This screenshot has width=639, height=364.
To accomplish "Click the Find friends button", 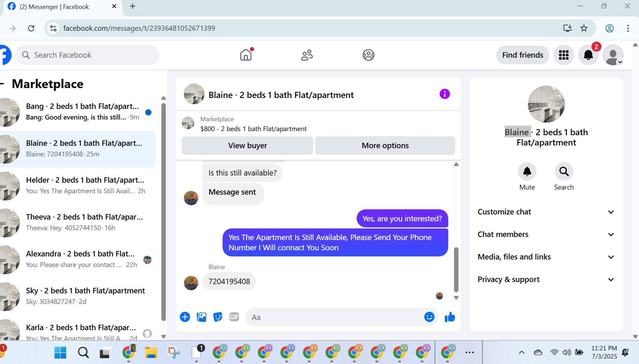I will coord(522,55).
